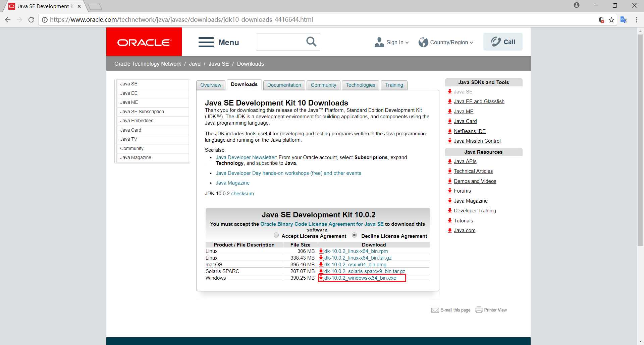This screenshot has width=644, height=345.
Task: Click the Sign In person icon
Action: pyautogui.click(x=379, y=42)
